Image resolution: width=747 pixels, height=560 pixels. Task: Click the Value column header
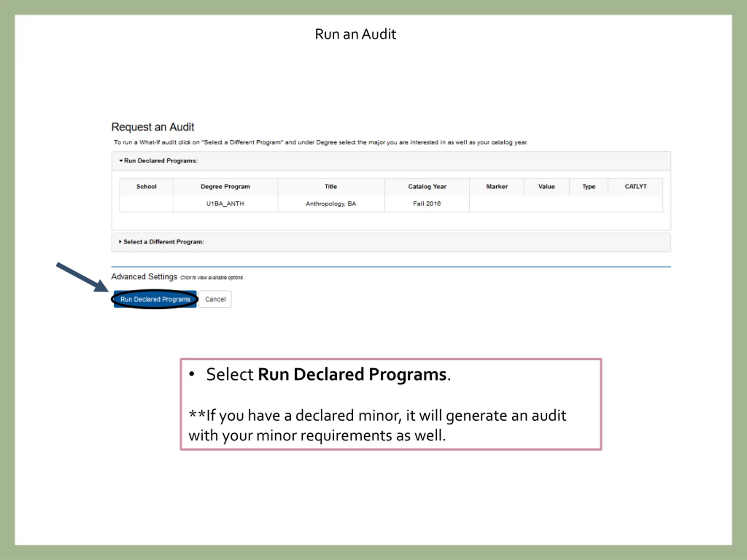tap(546, 187)
